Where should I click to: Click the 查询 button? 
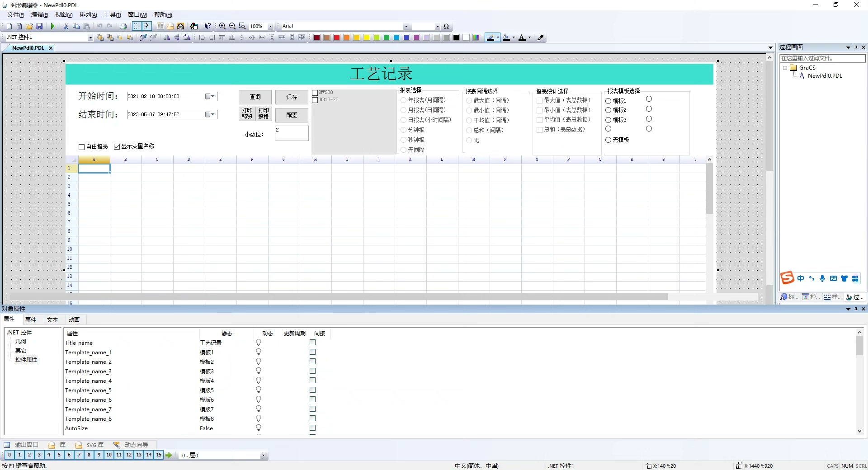click(255, 97)
